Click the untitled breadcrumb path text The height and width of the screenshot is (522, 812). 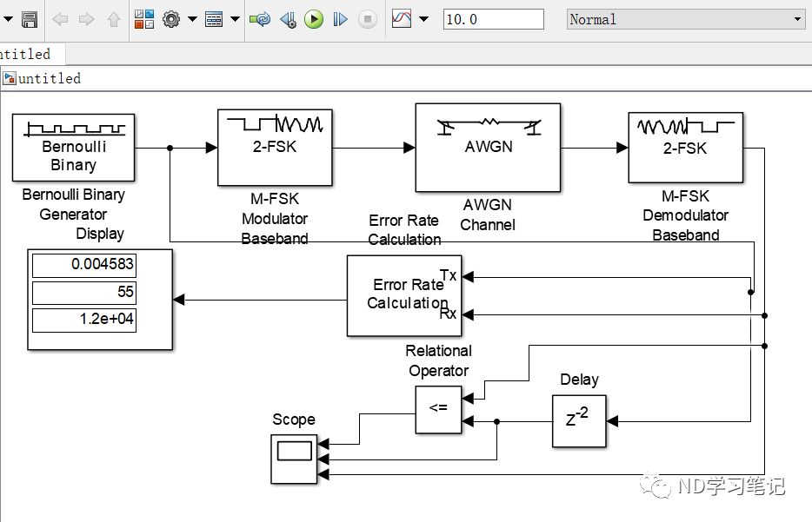[50, 79]
